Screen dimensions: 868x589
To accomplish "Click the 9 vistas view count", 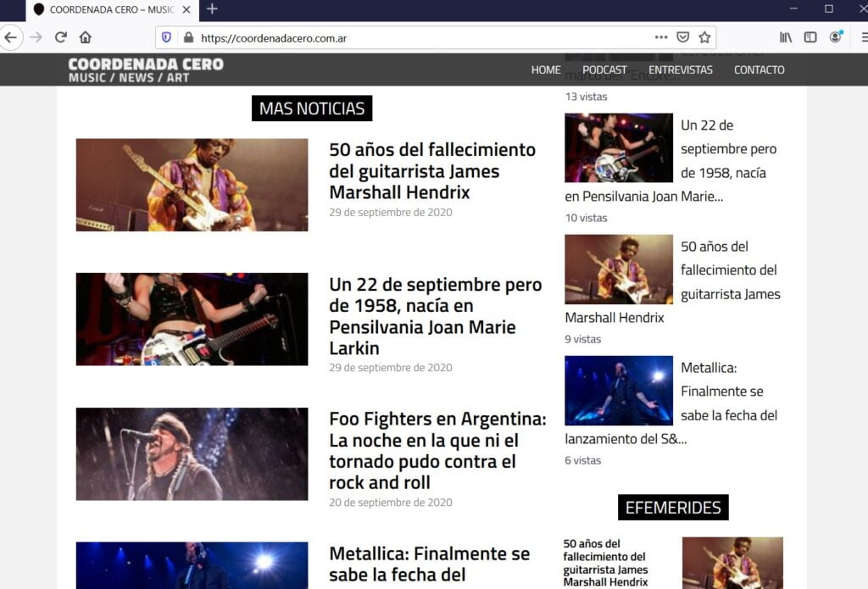I will click(x=582, y=339).
